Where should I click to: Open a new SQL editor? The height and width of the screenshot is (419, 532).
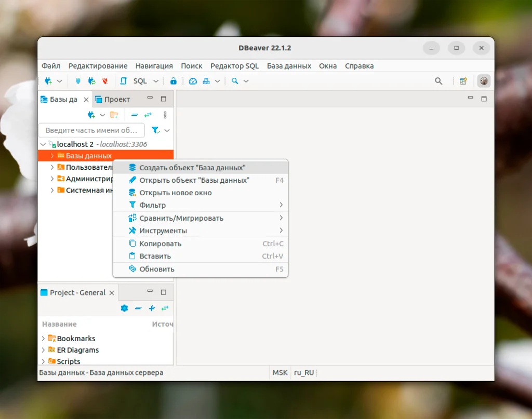(139, 80)
